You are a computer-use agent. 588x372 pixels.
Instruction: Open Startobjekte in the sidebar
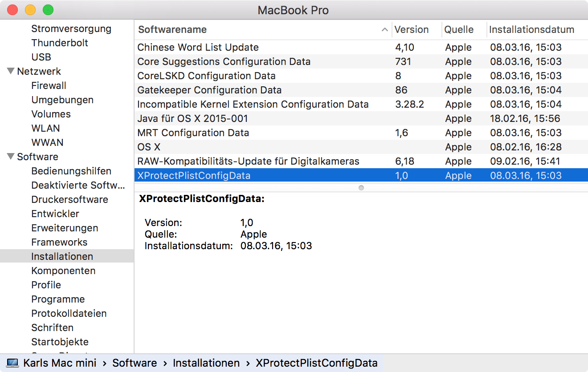click(60, 342)
